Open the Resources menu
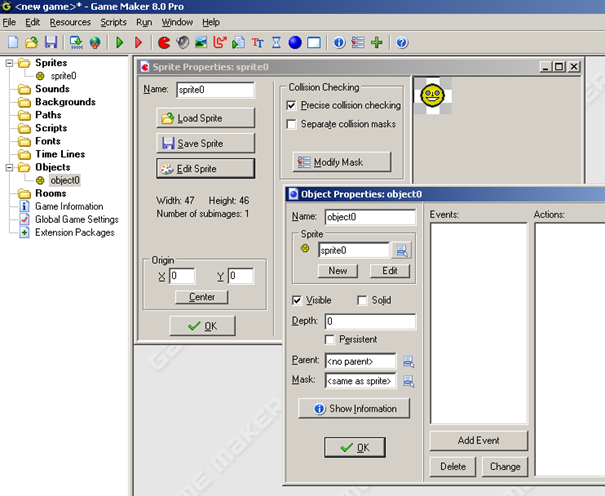 (70, 22)
